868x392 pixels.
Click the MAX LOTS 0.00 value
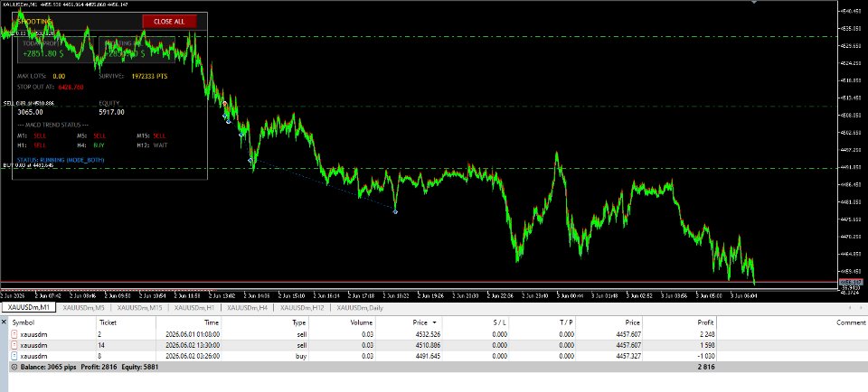(x=60, y=76)
